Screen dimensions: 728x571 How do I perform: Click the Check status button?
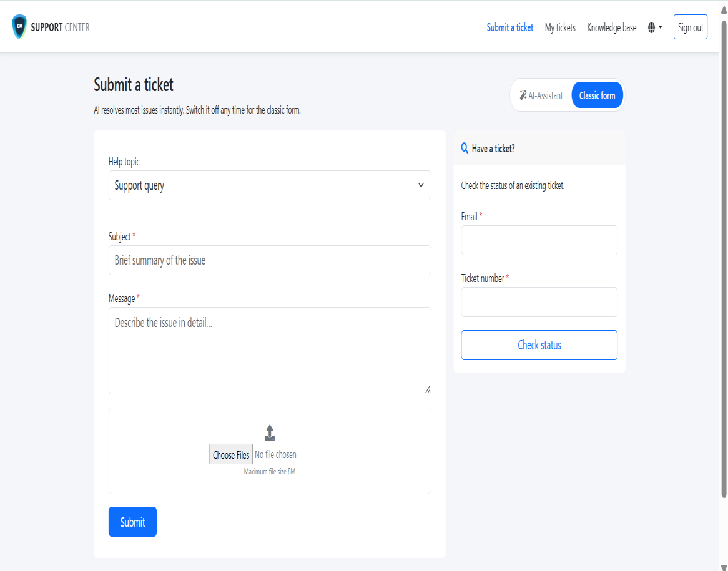[539, 345]
